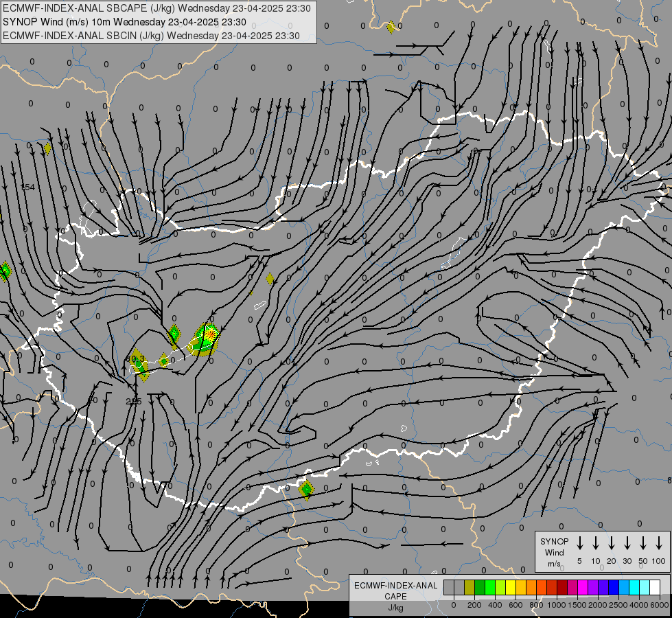The width and height of the screenshot is (672, 618).
Task: Click the 1000 tick label on CAPE scale
Action: 557,605
